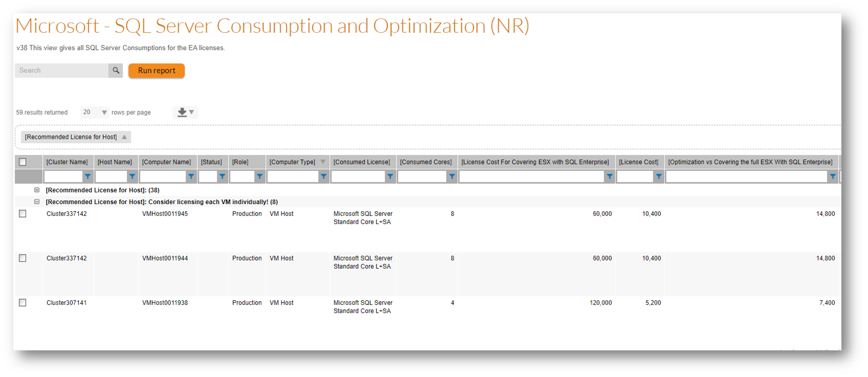Viewport: 868px width, 377px height.
Task: Click the 120,000 ESX license cost value
Action: (x=600, y=303)
